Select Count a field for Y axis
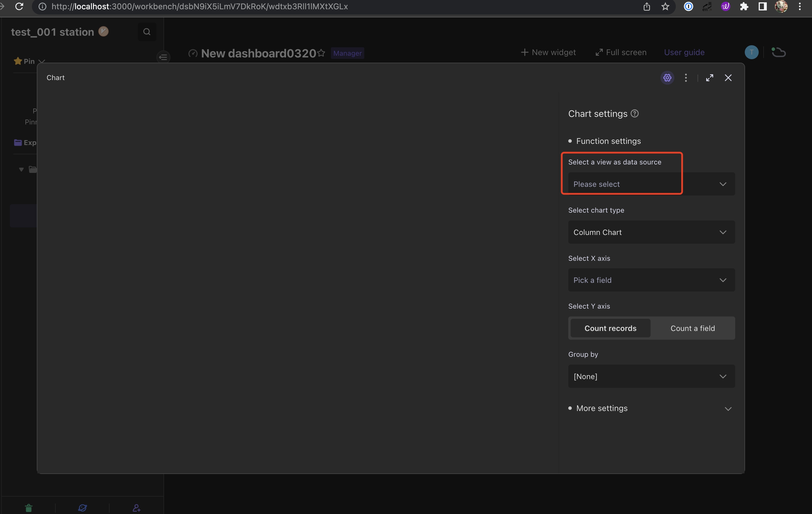Image resolution: width=812 pixels, height=514 pixels. click(x=693, y=328)
